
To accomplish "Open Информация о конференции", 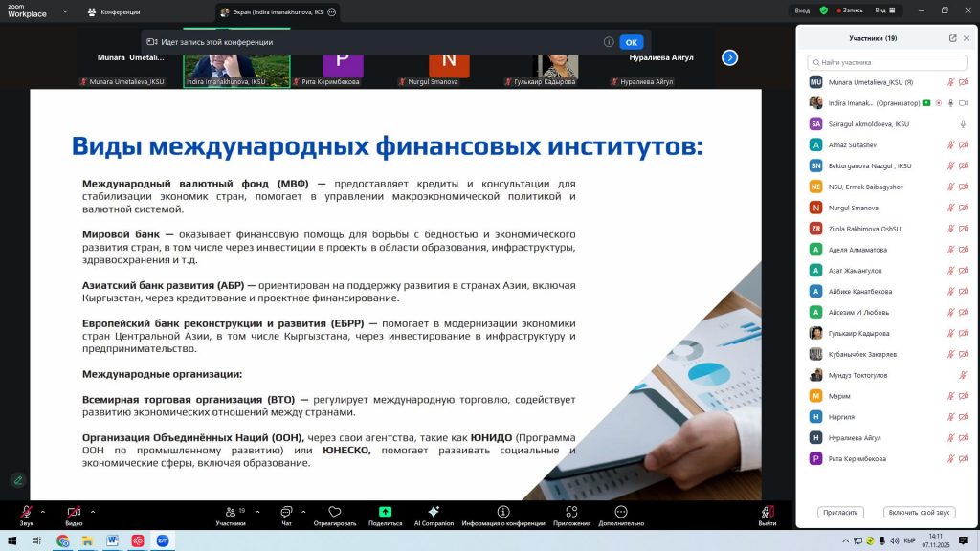I will click(503, 513).
